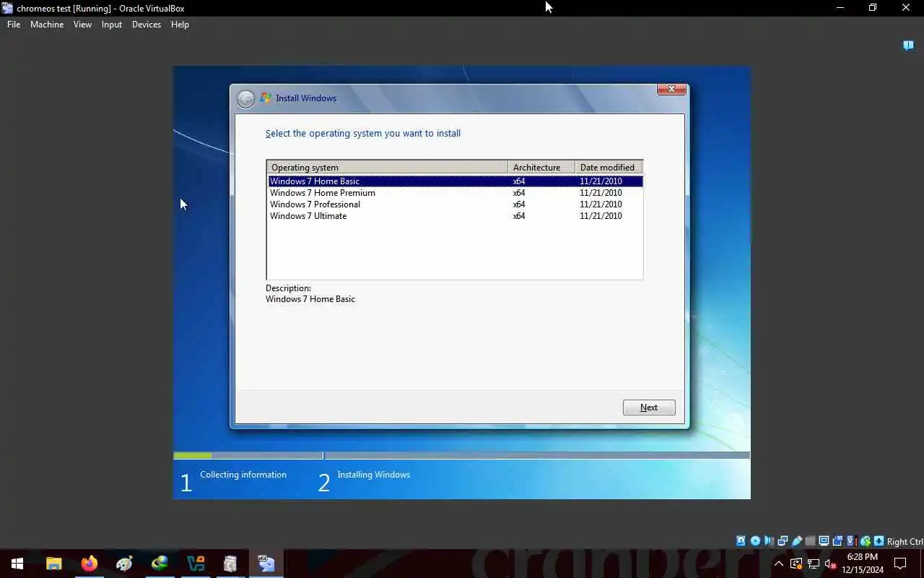
Task: Click the Right Ctrl host key label
Action: [x=905, y=542]
